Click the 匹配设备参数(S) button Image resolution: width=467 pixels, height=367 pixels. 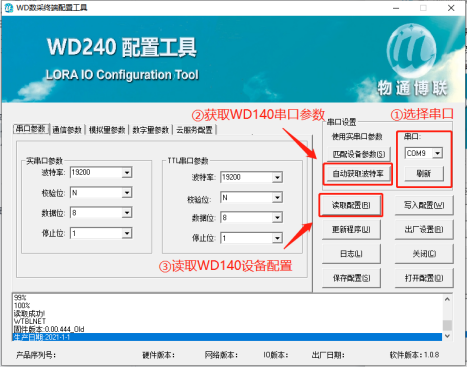[x=359, y=154]
